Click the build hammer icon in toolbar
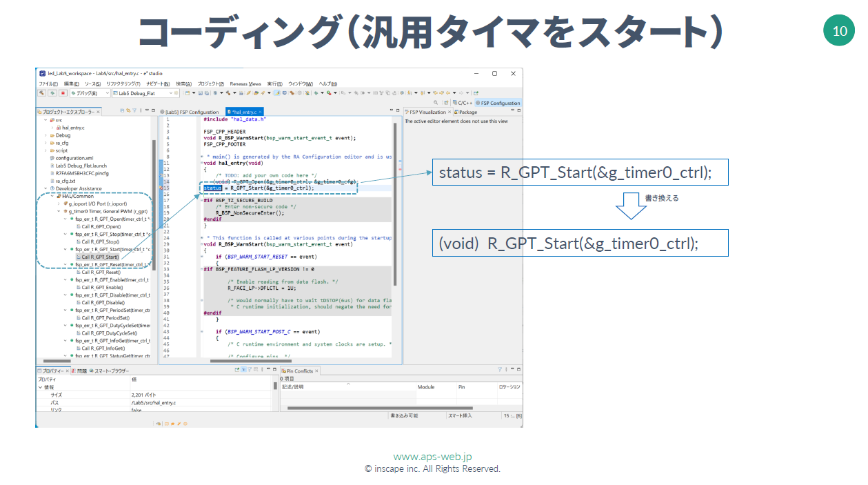 pyautogui.click(x=41, y=92)
